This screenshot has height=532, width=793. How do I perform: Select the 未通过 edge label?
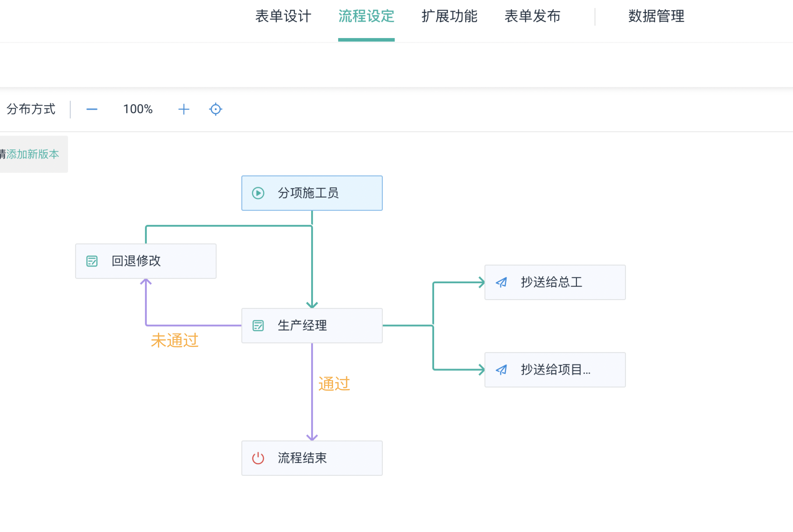point(175,340)
